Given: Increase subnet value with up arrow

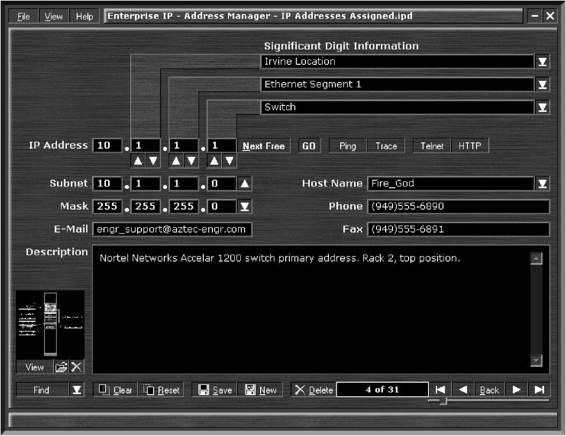Looking at the screenshot, I should point(244,183).
